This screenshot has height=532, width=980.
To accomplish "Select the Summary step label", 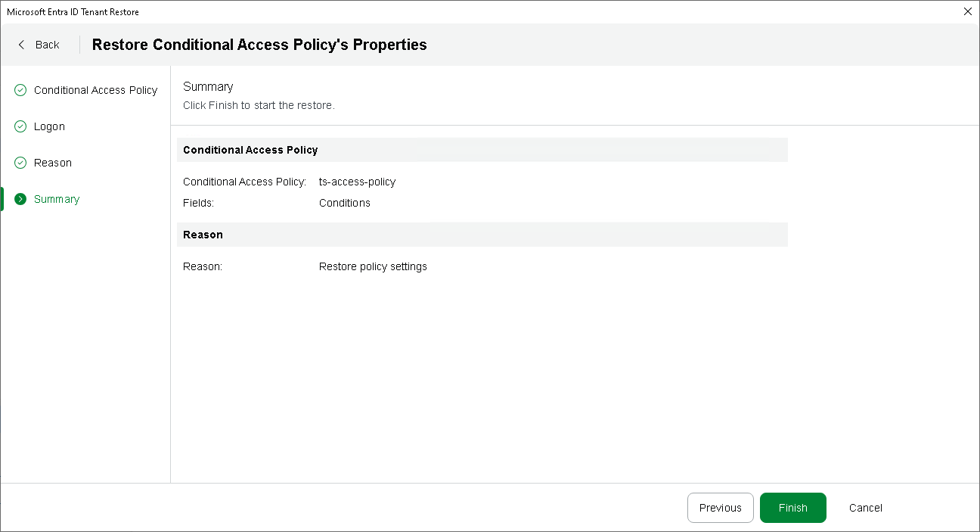I will pyautogui.click(x=57, y=199).
